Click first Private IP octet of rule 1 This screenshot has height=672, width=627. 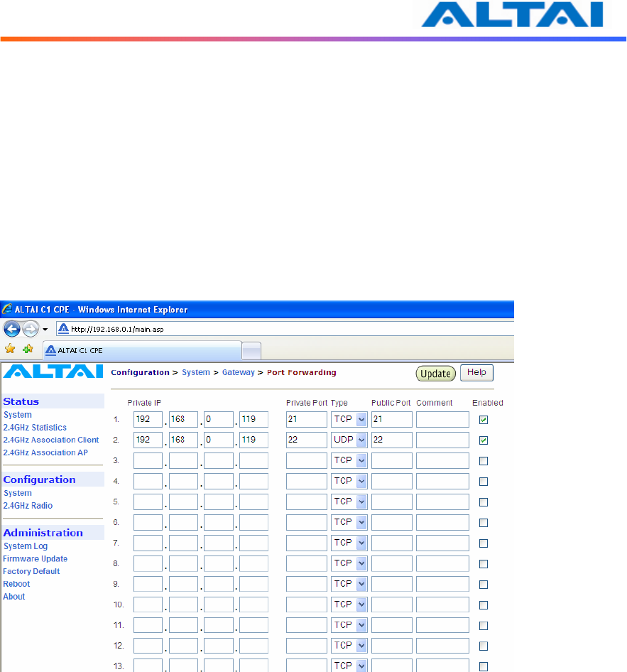[x=148, y=419]
